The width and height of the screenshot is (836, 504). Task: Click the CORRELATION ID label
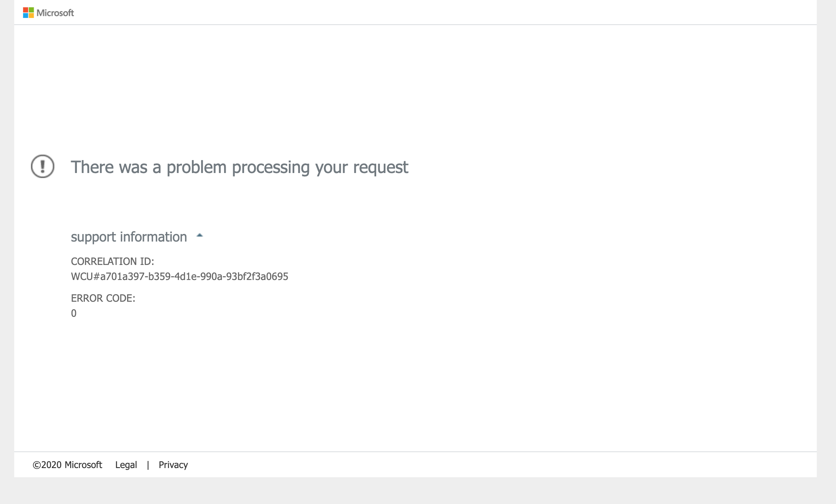(x=112, y=262)
